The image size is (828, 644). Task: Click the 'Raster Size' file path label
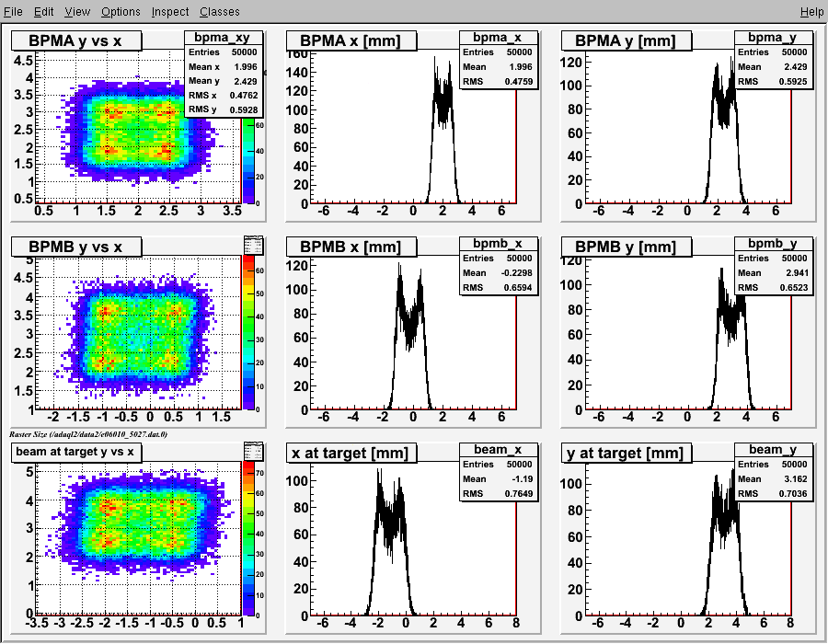88,434
